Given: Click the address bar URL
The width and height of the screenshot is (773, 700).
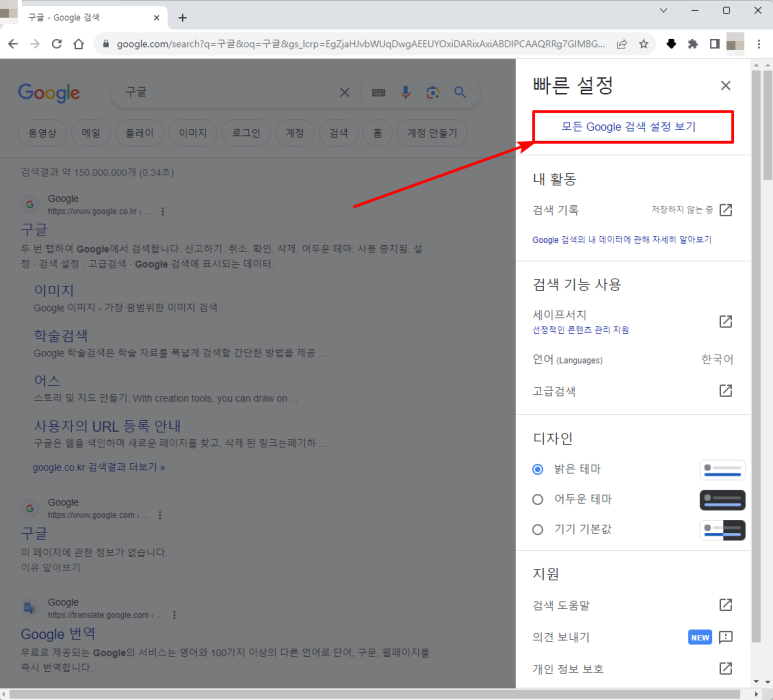Looking at the screenshot, I should click(x=360, y=44).
